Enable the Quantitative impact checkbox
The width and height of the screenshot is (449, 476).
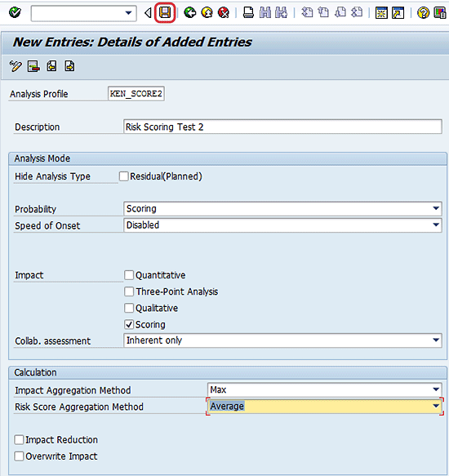129,275
